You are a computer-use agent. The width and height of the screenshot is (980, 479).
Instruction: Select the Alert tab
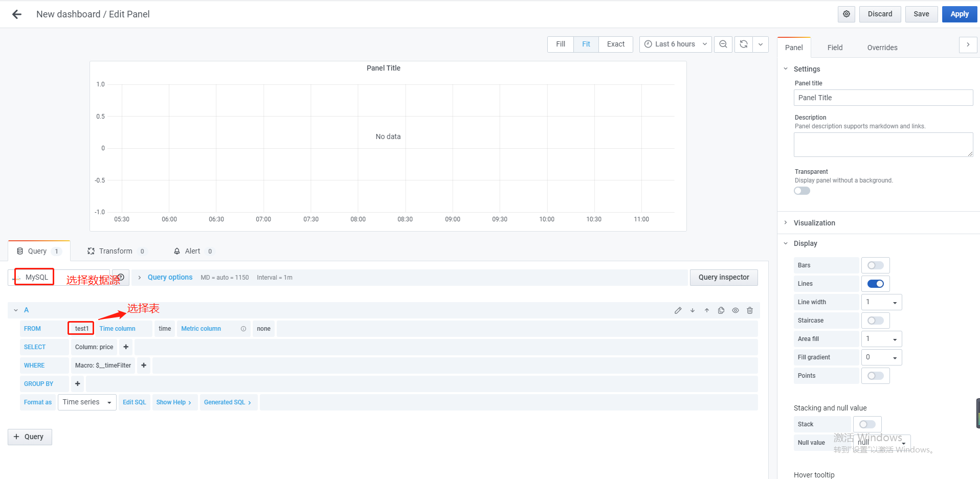coord(193,251)
